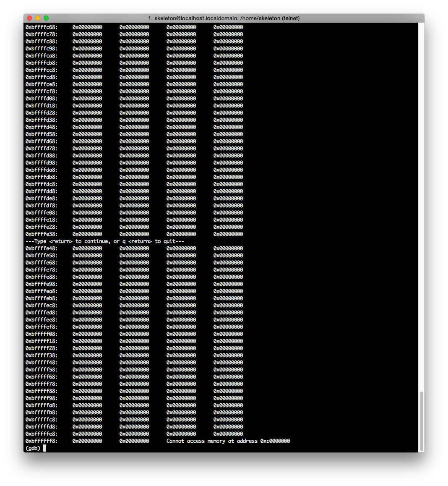448x486 pixels.
Task: Click address label 0xbffffea8:
Action: tap(42, 291)
